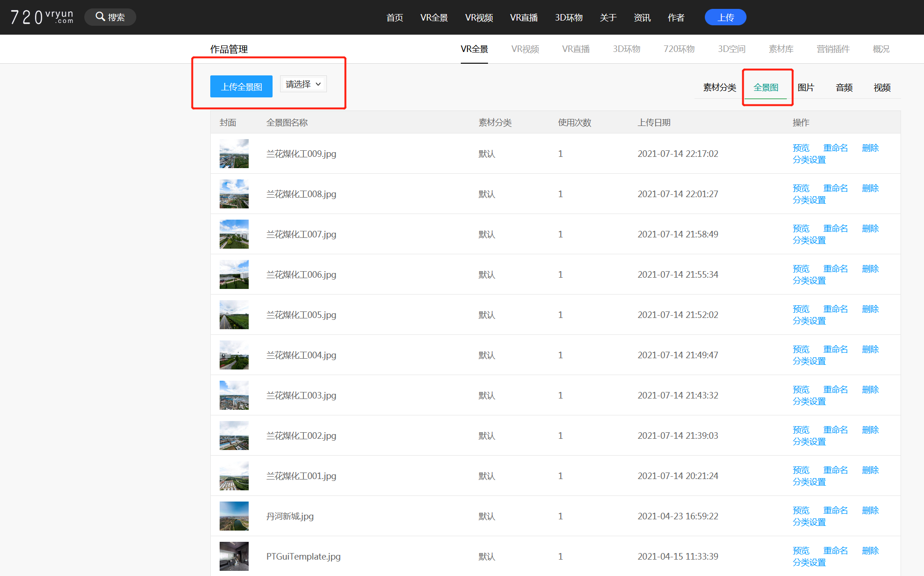Open thumbnail of 兰花煤化工009.jpg
Image resolution: width=924 pixels, height=576 pixels.
coord(234,154)
